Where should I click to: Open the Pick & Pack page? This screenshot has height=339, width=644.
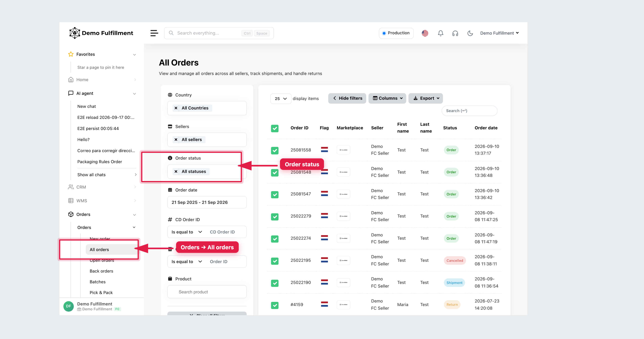(101, 293)
